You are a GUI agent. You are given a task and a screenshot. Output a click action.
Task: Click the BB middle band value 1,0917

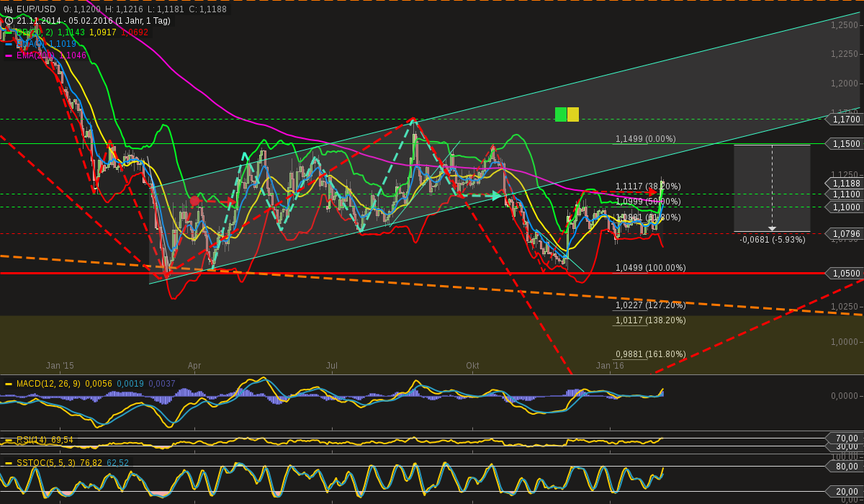point(103,32)
